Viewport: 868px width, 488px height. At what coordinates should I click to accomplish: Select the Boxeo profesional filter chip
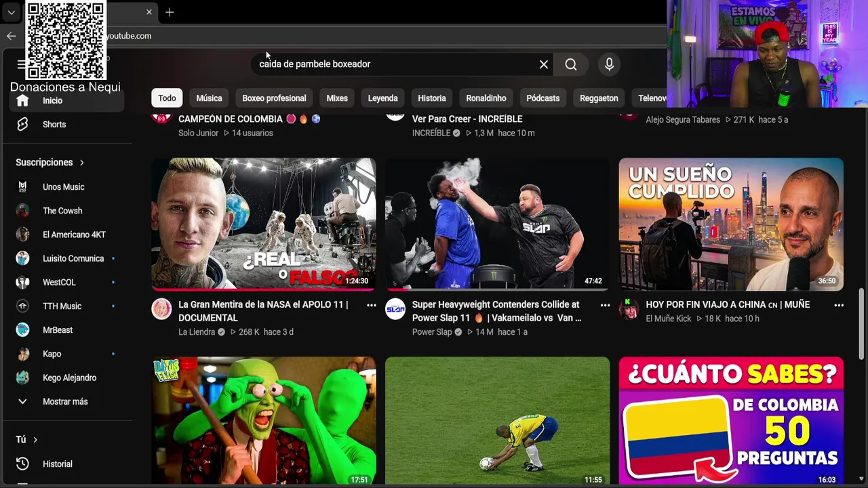click(x=274, y=98)
